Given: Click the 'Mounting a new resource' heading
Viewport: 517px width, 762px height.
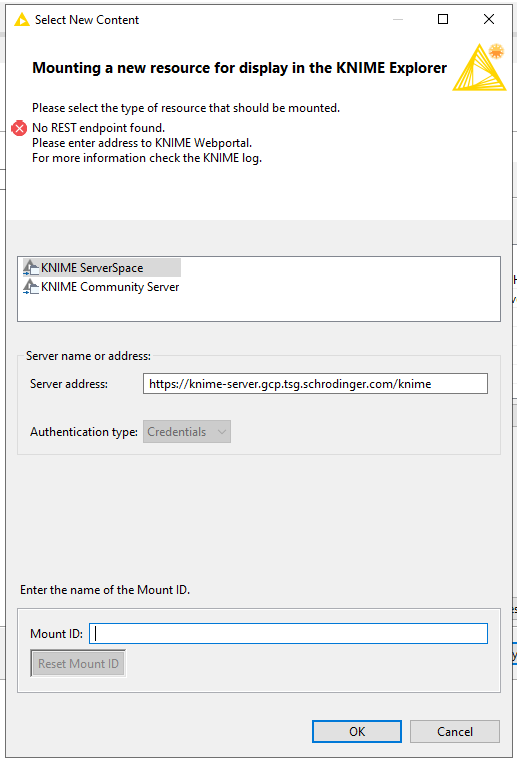Looking at the screenshot, I should [x=240, y=68].
